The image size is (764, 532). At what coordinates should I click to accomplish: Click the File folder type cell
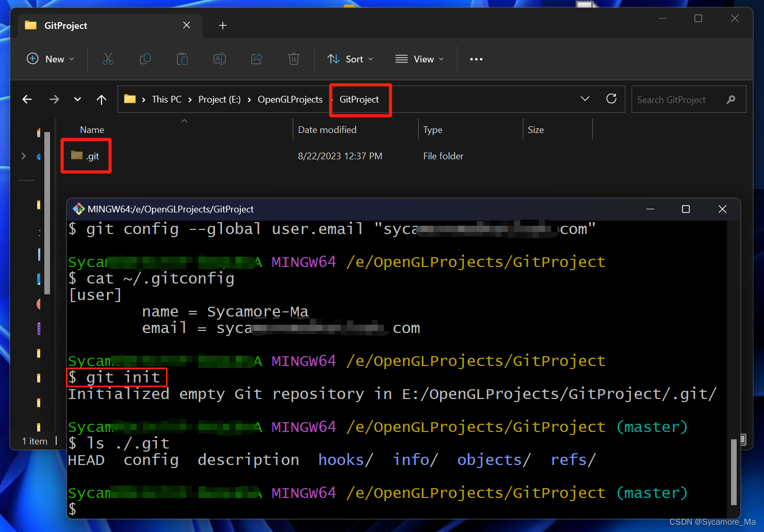pos(443,156)
